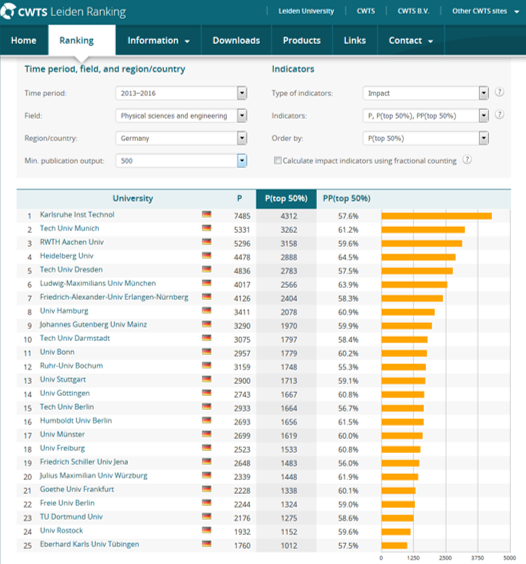The height and width of the screenshot is (564, 526).
Task: Open Ruhr-Univ Bochum link
Action: [71, 365]
